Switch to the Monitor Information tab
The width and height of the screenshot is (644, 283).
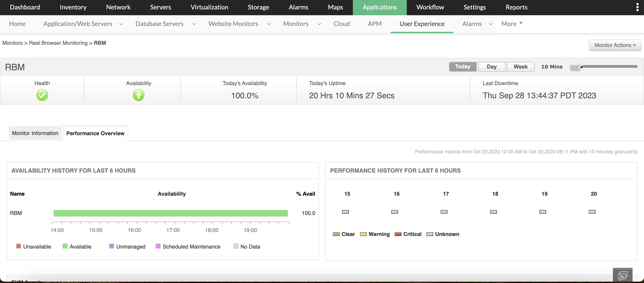pos(35,133)
